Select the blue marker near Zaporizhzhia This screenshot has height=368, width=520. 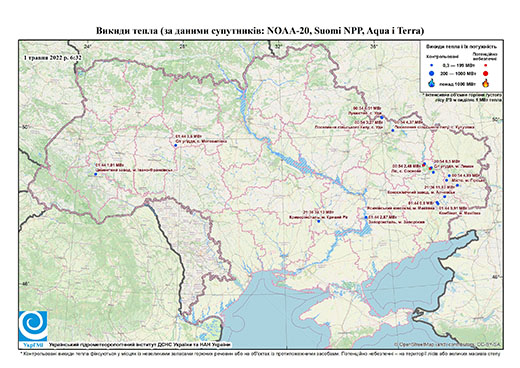pos(366,217)
